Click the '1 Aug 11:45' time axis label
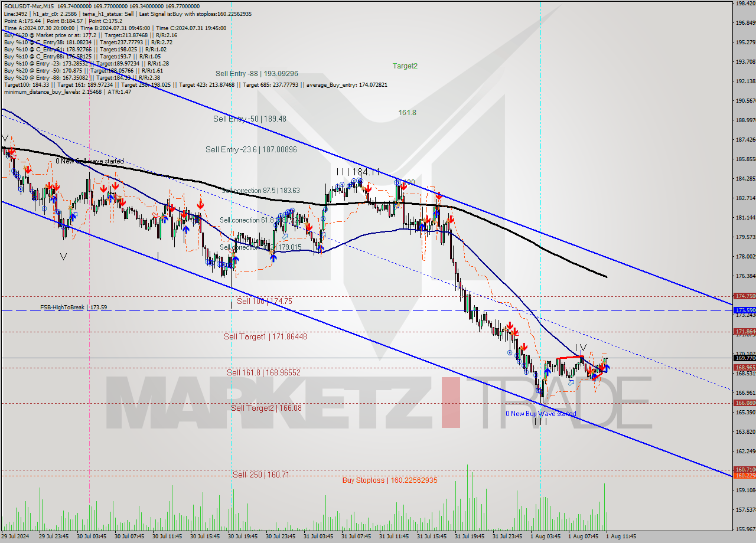 coord(621,537)
